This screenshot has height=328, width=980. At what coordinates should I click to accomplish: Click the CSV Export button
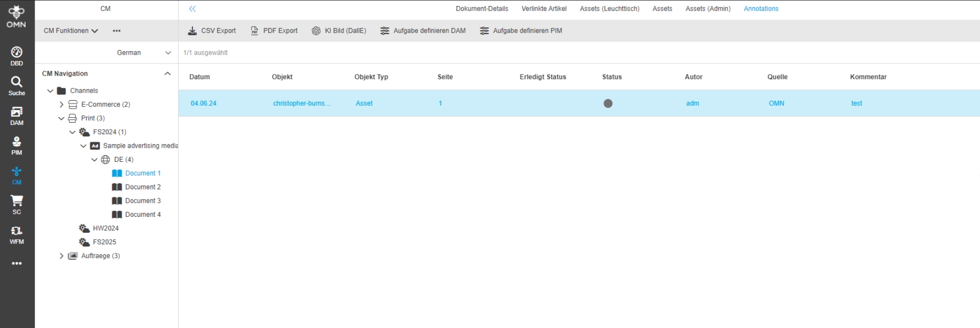(212, 31)
